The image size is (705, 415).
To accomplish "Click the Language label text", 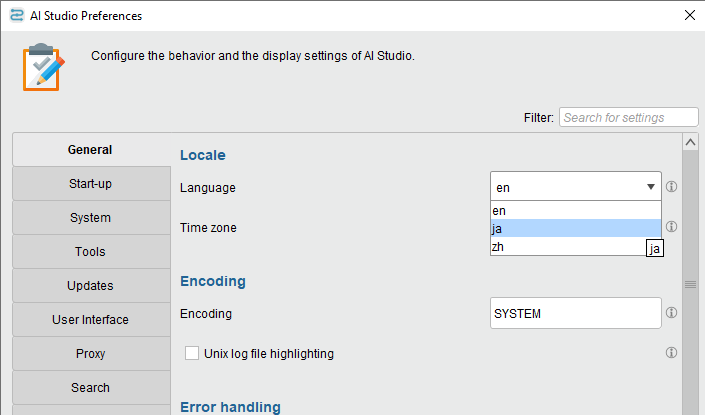I will tap(208, 187).
